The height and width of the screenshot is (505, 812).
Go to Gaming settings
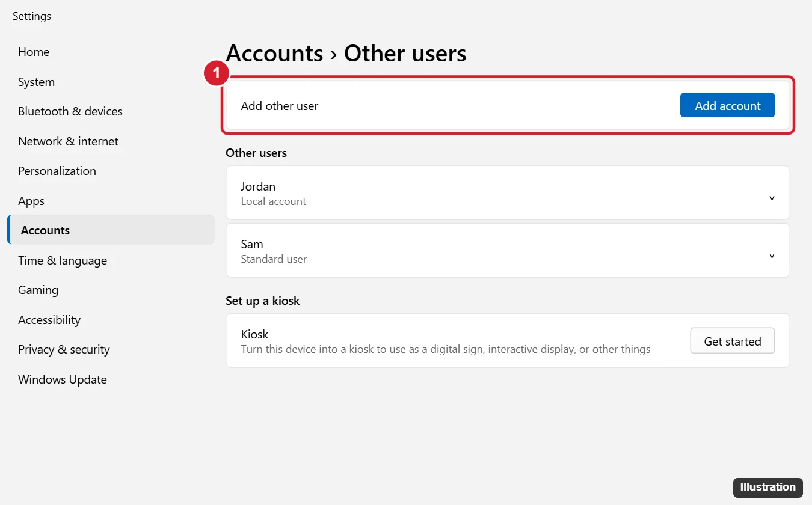[38, 290]
